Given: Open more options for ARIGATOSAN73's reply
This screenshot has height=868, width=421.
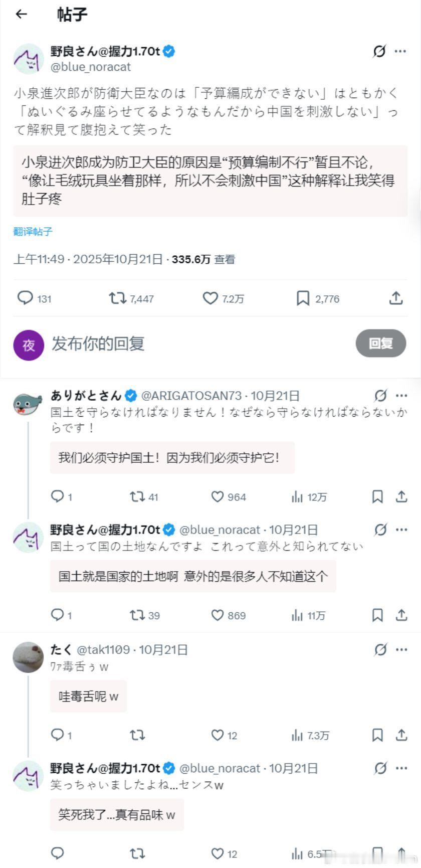Looking at the screenshot, I should [401, 396].
